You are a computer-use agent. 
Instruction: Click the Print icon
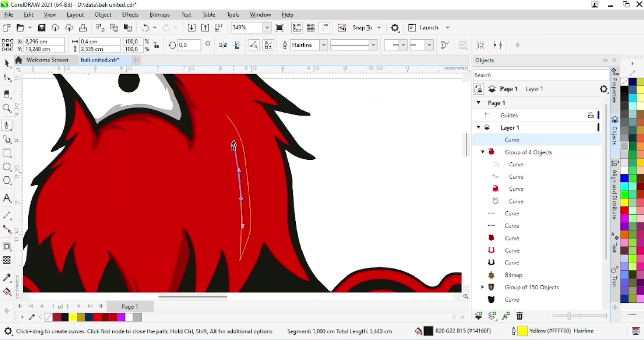point(83,28)
